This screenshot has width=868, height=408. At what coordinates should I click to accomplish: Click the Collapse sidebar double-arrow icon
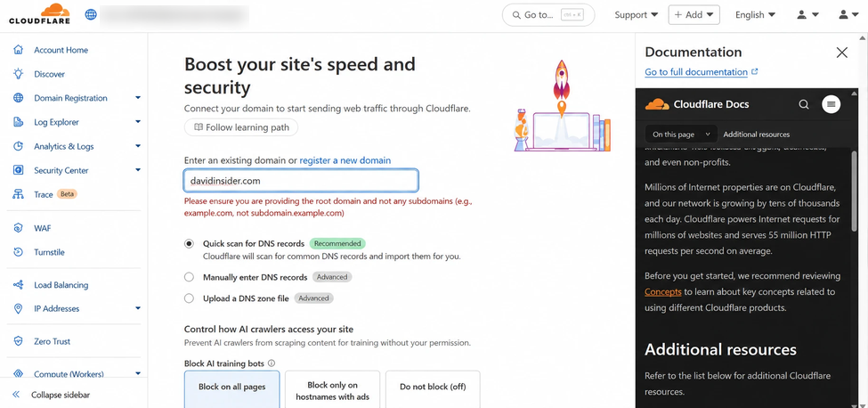pyautogui.click(x=16, y=395)
